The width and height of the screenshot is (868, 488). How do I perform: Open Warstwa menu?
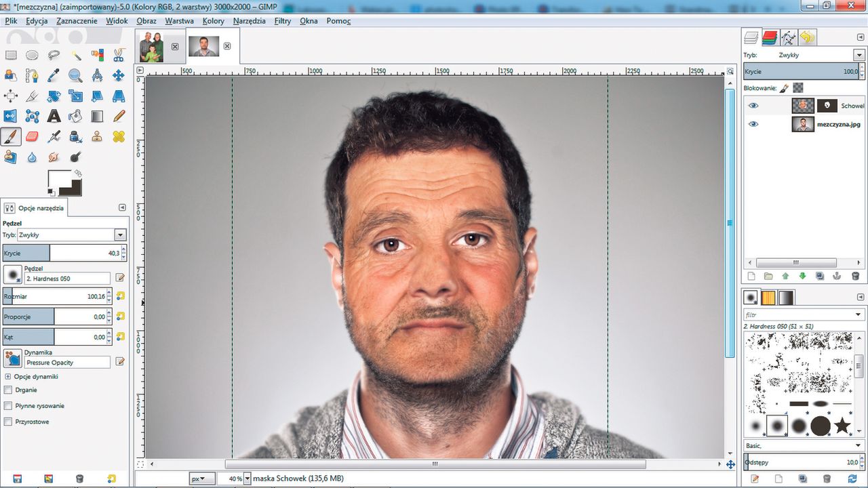[179, 21]
